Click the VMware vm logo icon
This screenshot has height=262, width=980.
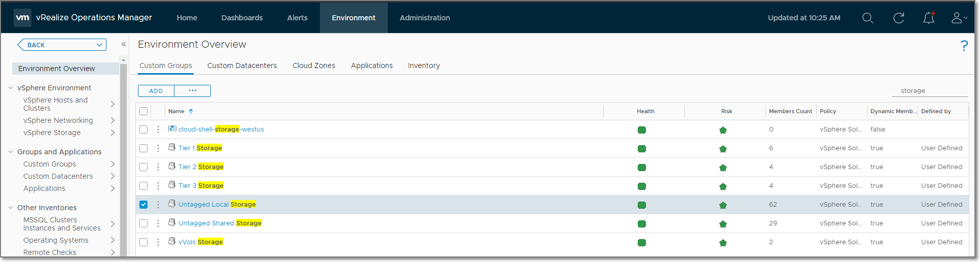click(x=22, y=17)
